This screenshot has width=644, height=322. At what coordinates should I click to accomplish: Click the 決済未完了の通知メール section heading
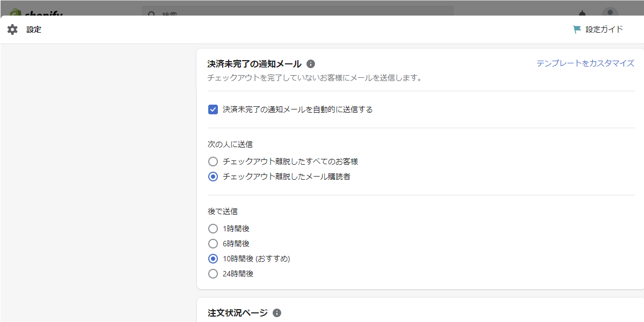coord(254,64)
